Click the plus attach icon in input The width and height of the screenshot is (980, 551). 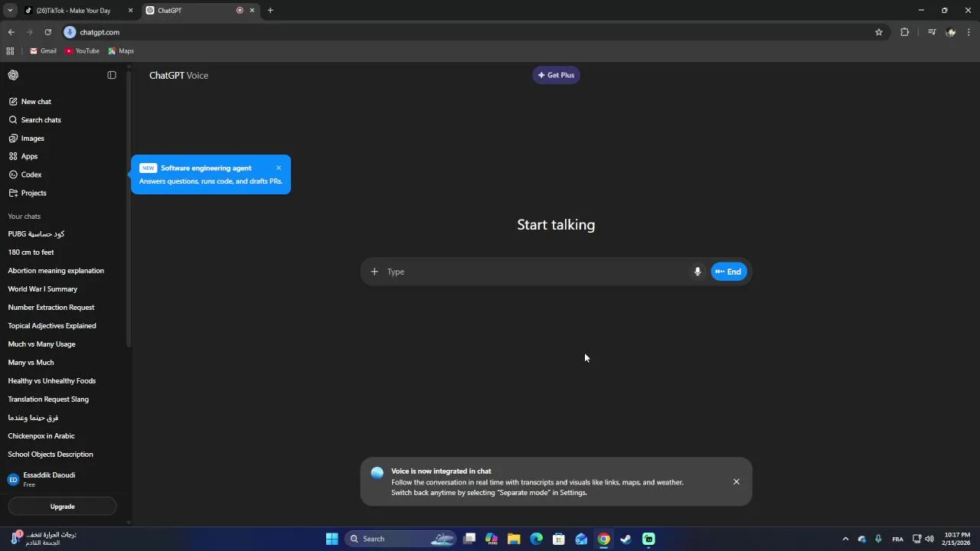coord(374,272)
